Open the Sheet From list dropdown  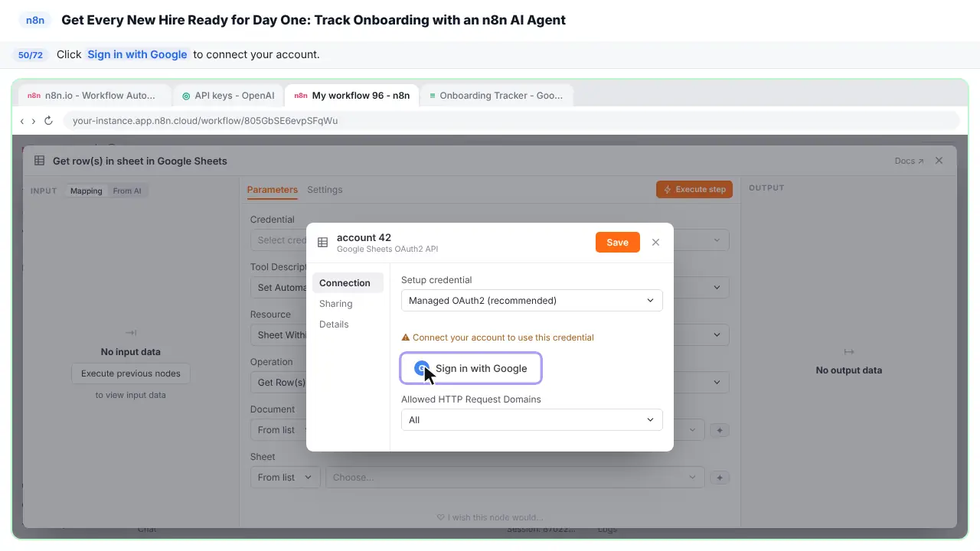(x=285, y=478)
